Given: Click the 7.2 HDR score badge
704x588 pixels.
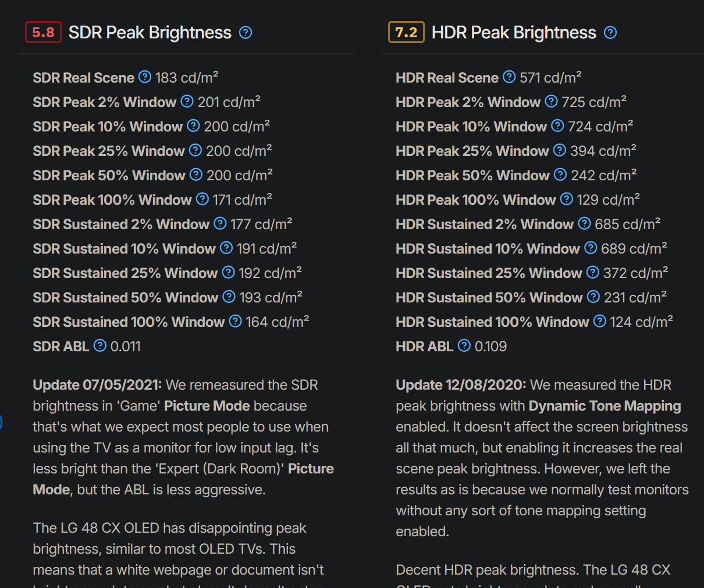Looking at the screenshot, I should tap(406, 33).
